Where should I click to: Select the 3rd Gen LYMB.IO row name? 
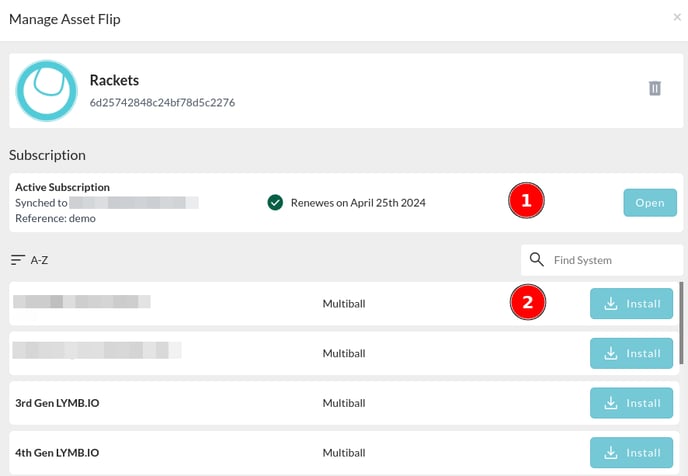point(57,403)
